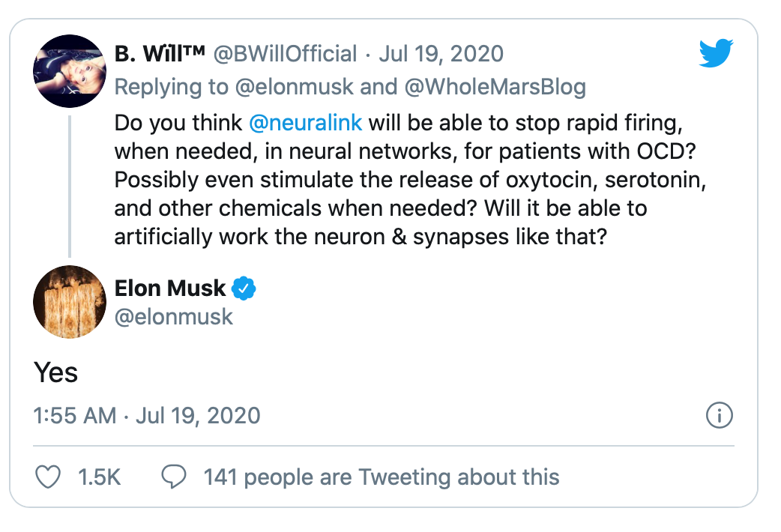Click the B. Will question tweet body
Screen dimensions: 781x532
pos(410,180)
